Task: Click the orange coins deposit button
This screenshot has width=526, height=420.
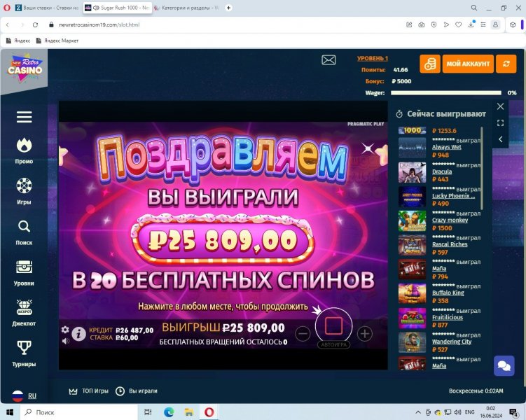Action: [430, 64]
